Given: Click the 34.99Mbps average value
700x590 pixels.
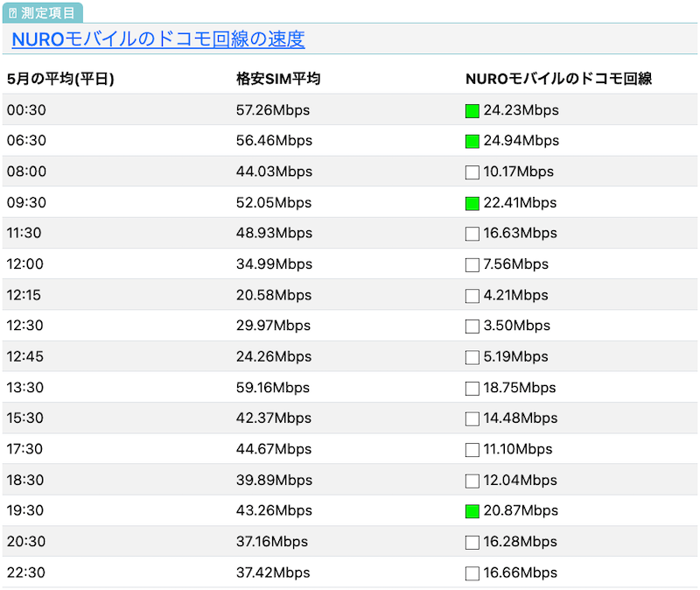Looking at the screenshot, I should 274,264.
